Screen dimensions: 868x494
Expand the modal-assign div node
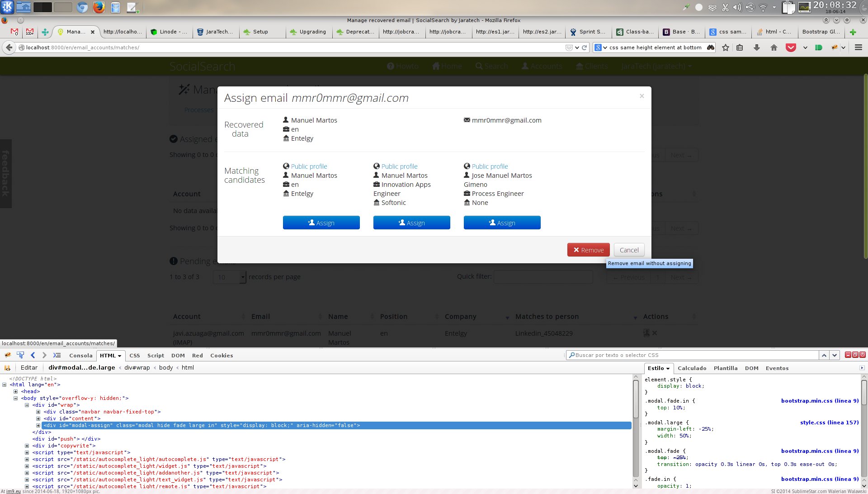38,426
